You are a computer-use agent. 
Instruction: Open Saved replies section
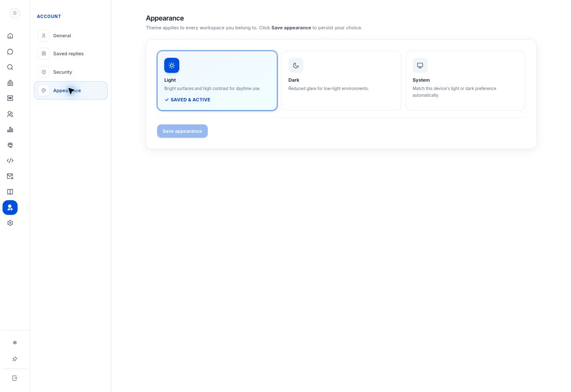(x=70, y=54)
